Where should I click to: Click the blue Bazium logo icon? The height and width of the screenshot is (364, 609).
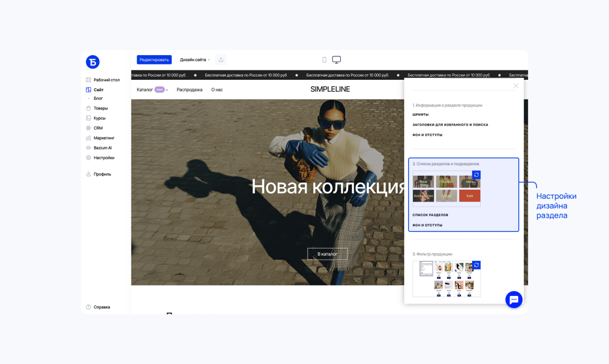[92, 62]
